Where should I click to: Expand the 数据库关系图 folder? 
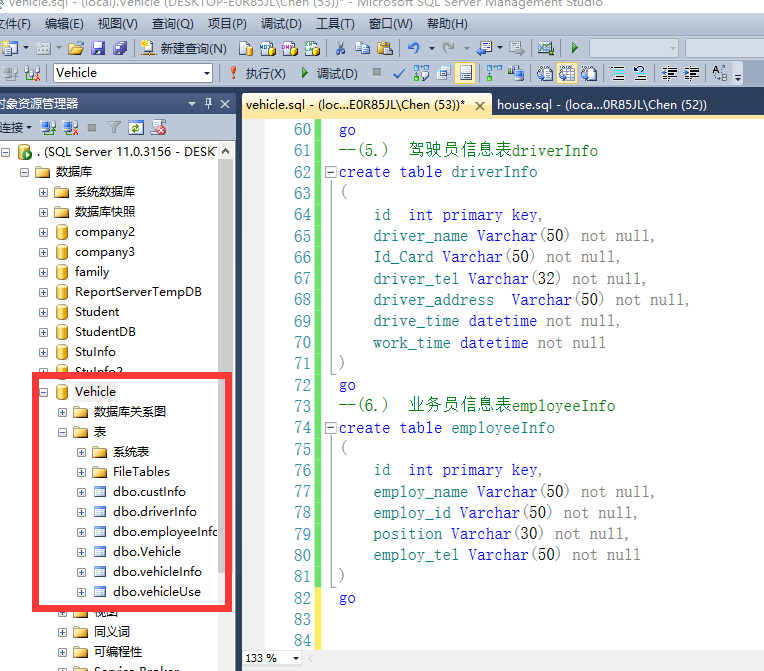[x=62, y=412]
